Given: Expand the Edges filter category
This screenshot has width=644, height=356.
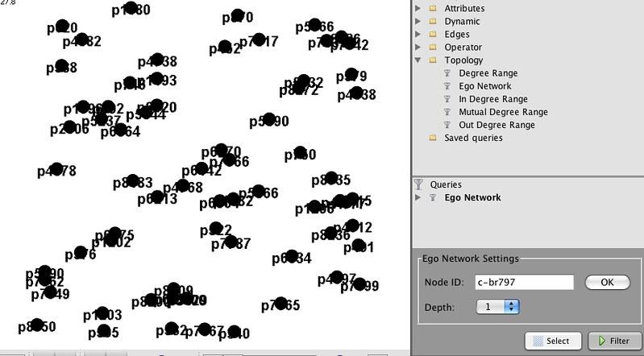Looking at the screenshot, I should pyautogui.click(x=418, y=35).
